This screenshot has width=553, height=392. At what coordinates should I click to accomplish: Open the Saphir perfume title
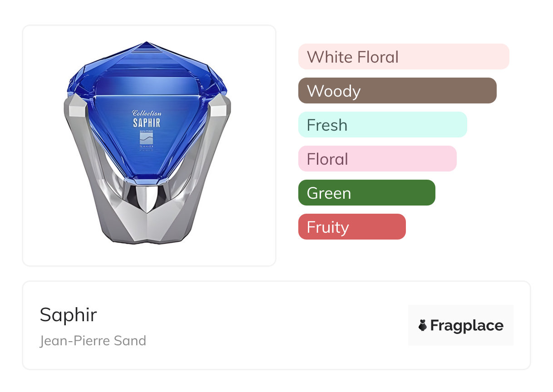pyautogui.click(x=68, y=314)
